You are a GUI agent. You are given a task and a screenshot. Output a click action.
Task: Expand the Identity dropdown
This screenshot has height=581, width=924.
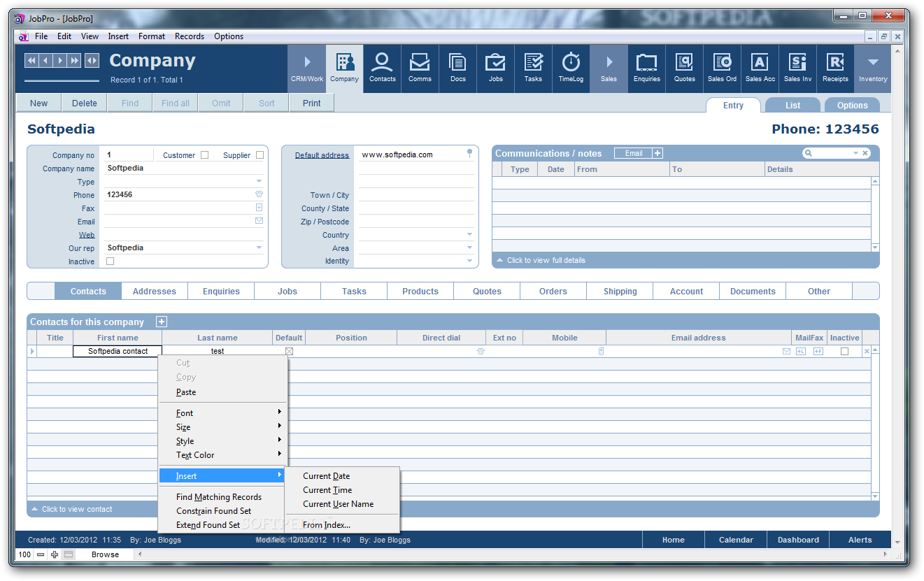[x=469, y=261]
